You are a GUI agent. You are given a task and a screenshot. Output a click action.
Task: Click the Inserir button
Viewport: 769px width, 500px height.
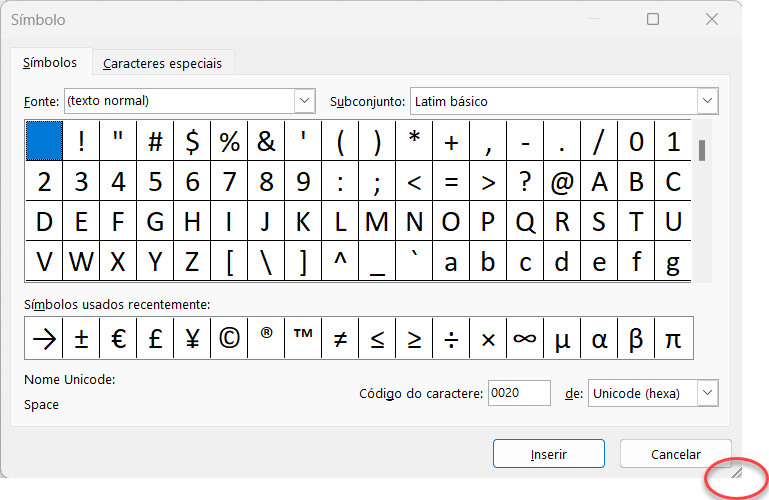click(549, 454)
